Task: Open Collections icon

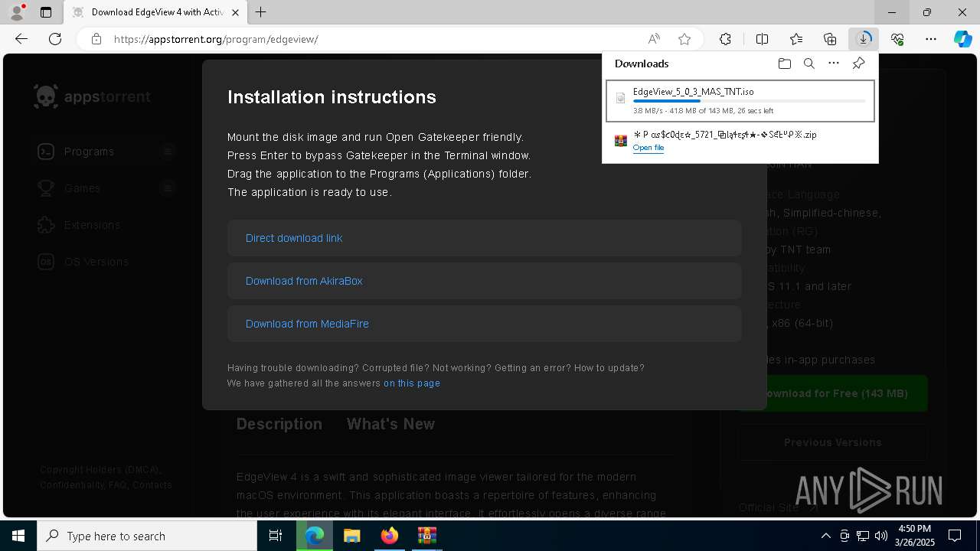Action: tap(830, 39)
